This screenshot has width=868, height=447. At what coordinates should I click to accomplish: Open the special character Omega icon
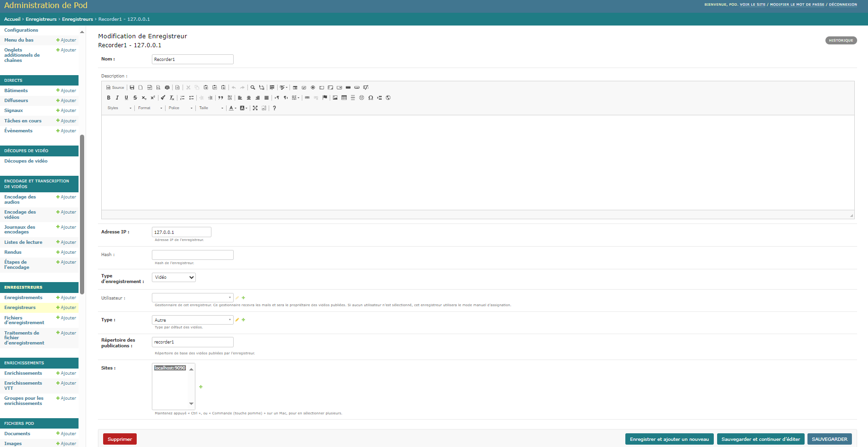[370, 98]
